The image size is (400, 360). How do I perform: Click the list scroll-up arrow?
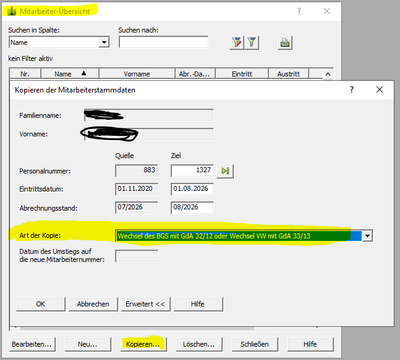[328, 74]
